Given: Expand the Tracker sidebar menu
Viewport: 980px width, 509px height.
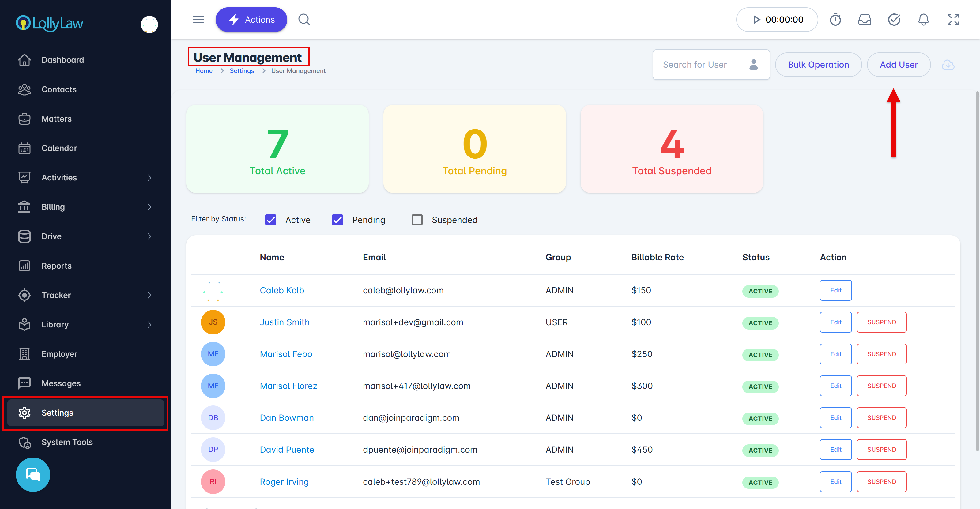Looking at the screenshot, I should tap(149, 295).
